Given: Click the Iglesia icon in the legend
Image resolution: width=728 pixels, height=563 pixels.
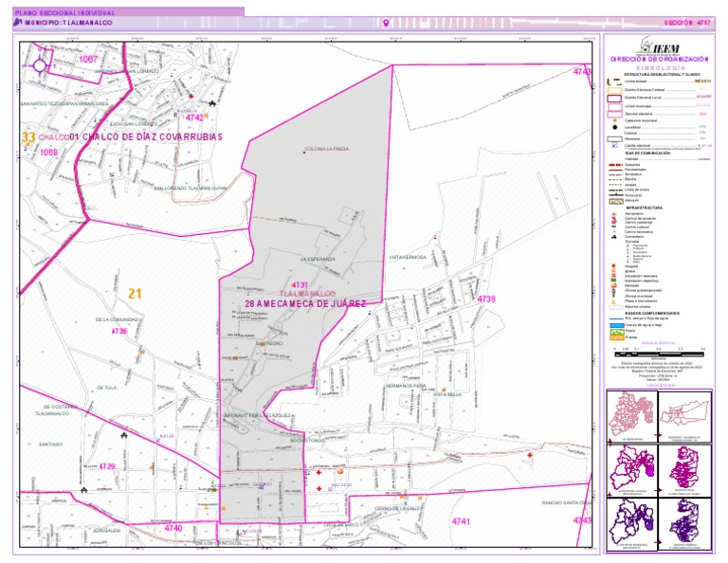Looking at the screenshot, I should 614,271.
